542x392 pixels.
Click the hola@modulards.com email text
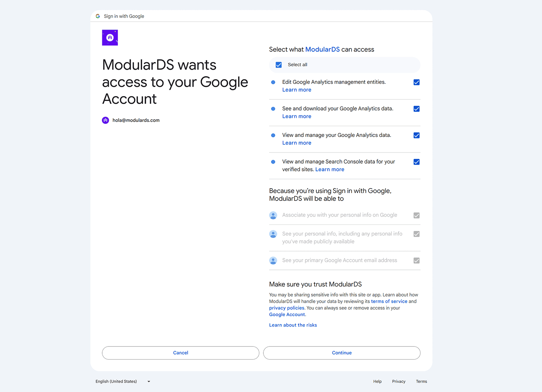pyautogui.click(x=136, y=120)
